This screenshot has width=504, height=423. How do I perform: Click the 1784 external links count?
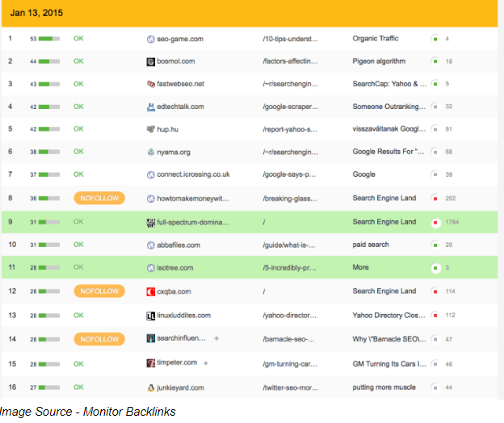pos(452,222)
